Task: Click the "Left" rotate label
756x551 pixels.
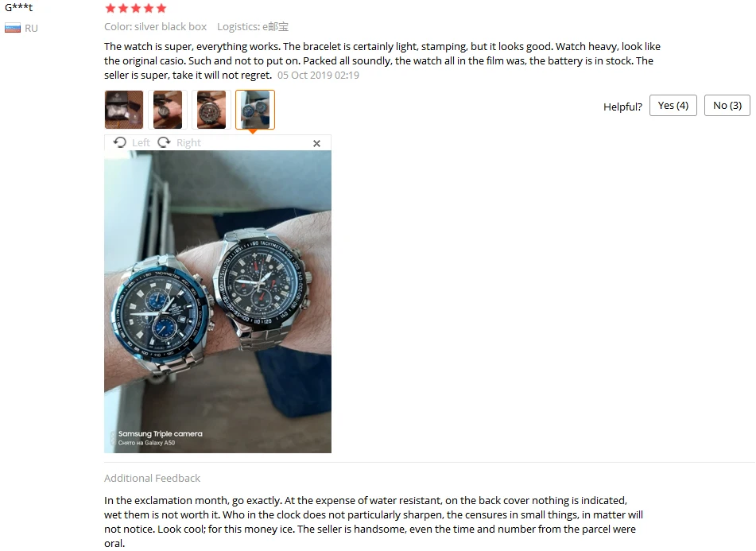Action: tap(141, 142)
